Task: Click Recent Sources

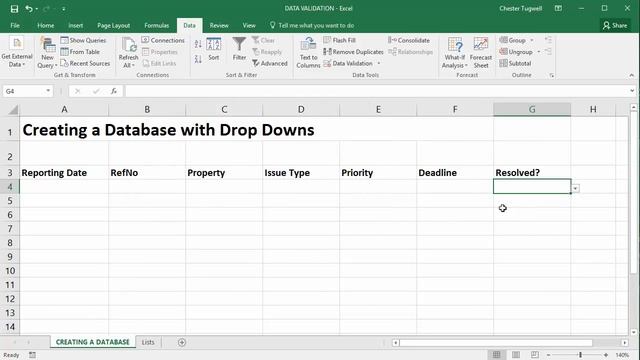Action: pyautogui.click(x=85, y=63)
